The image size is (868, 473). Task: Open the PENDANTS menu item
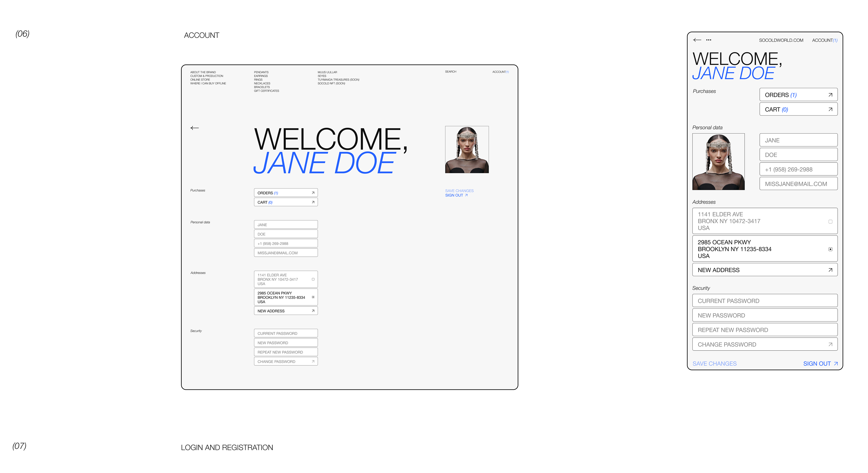tap(261, 72)
